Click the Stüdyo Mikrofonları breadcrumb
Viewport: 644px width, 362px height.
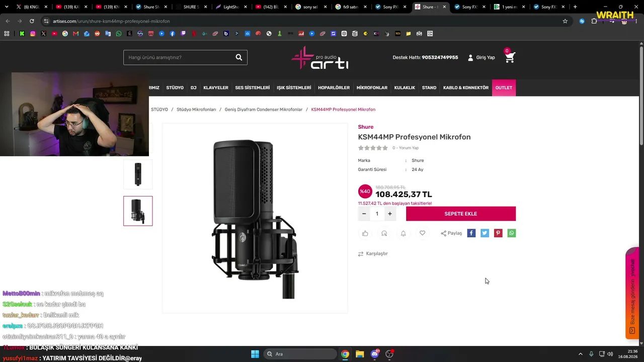click(196, 110)
